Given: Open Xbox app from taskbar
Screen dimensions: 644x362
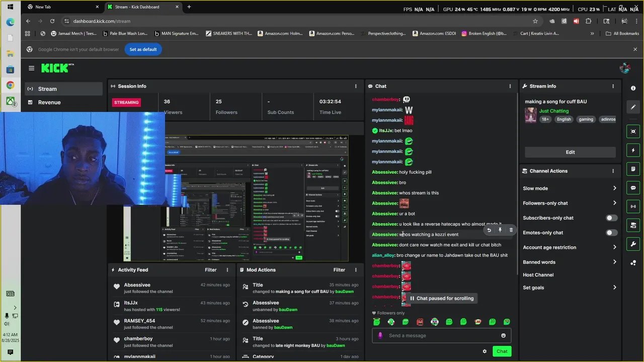Looking at the screenshot, I should (10, 101).
